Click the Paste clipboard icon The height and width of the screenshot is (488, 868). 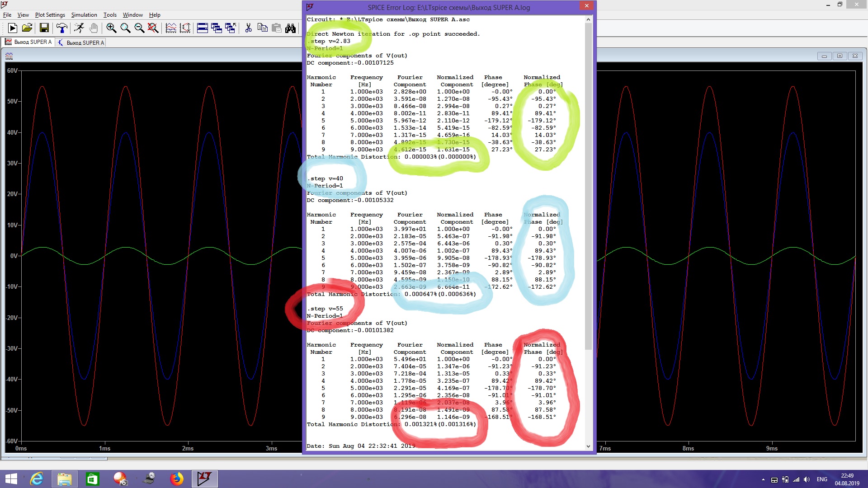coord(277,28)
